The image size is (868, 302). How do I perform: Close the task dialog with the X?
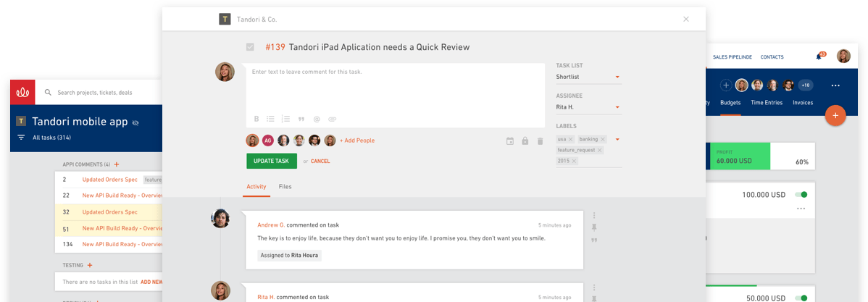[686, 19]
